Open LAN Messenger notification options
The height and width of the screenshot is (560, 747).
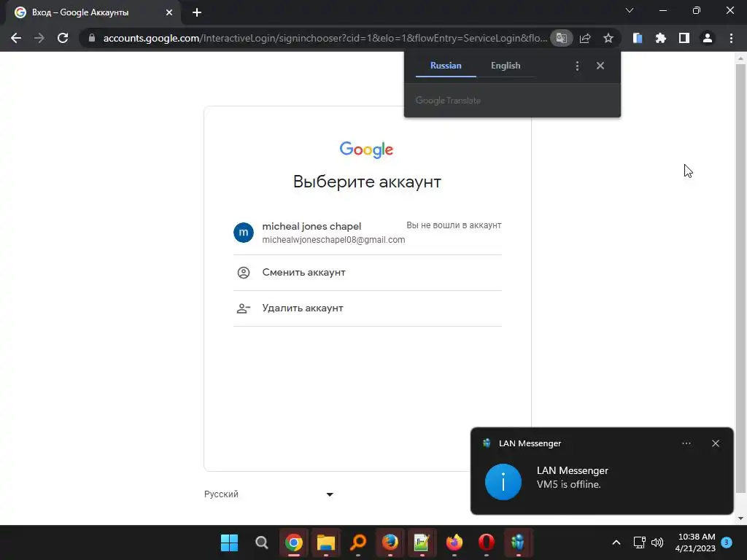point(686,443)
